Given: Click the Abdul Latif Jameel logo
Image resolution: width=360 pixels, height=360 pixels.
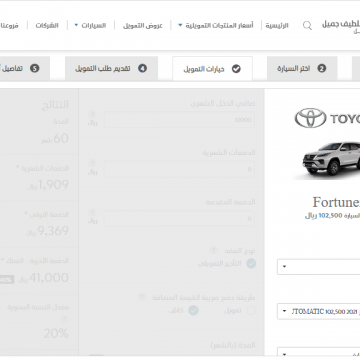Looking at the screenshot, I should coord(341,27).
